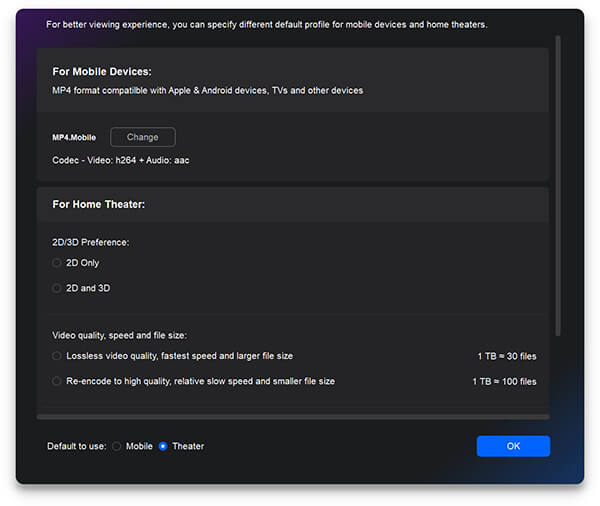Image resolution: width=600 pixels, height=506 pixels.
Task: Click the 1 TB ≈ 30 files estimate
Action: pos(507,356)
